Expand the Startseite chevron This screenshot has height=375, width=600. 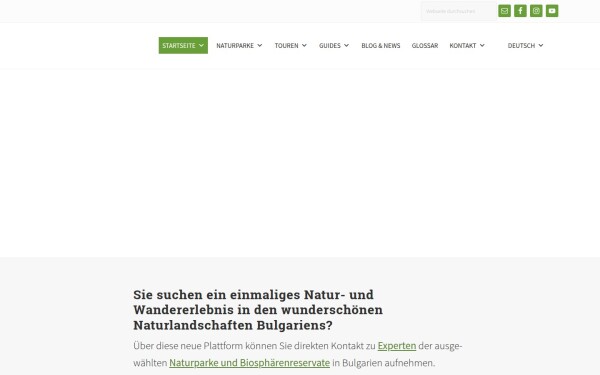(x=201, y=46)
